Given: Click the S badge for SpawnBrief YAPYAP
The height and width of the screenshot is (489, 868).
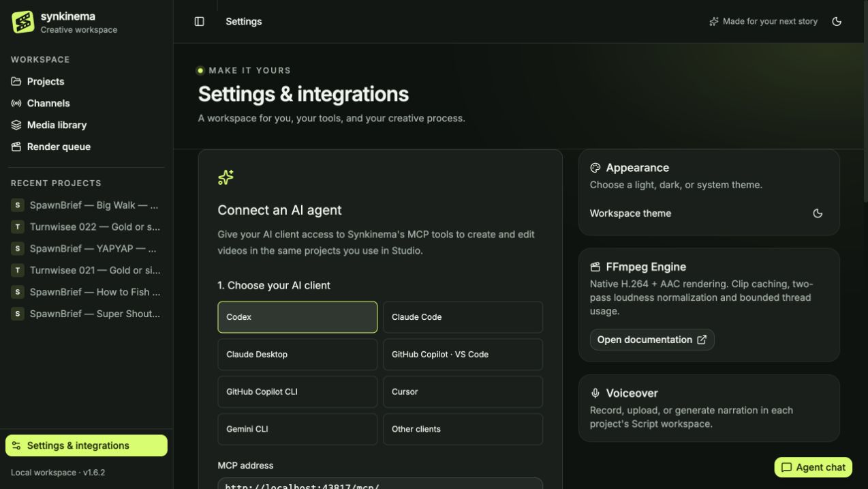Looking at the screenshot, I should (x=18, y=248).
